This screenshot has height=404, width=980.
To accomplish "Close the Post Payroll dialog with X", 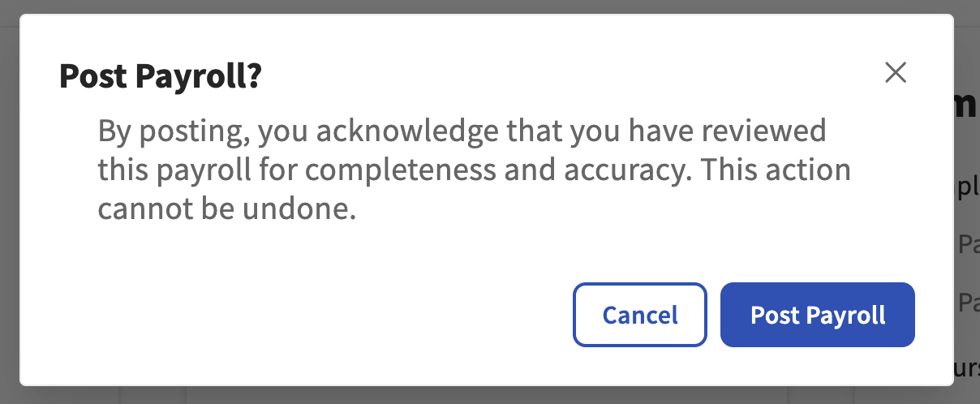I will point(895,73).
